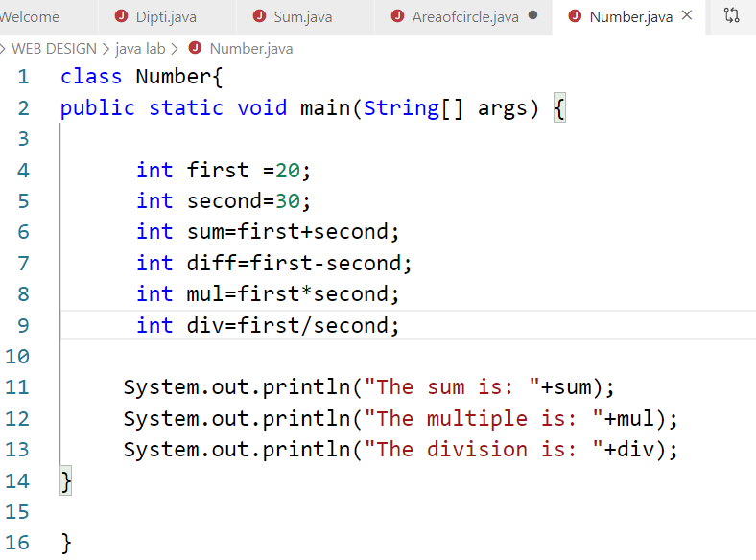Screen dimensions: 756x560
Task: Click the unsaved dot on the Areaofcircle.java tab
Action: 533,16
